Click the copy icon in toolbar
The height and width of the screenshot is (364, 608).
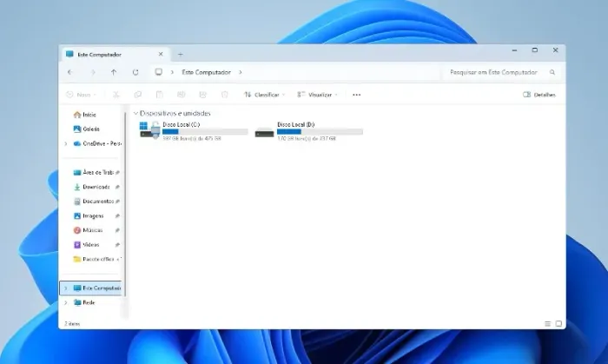137,95
